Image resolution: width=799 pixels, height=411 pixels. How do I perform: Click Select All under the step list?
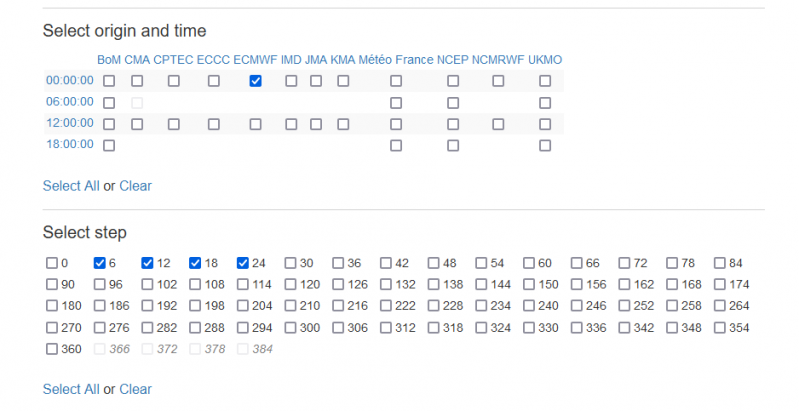click(71, 389)
